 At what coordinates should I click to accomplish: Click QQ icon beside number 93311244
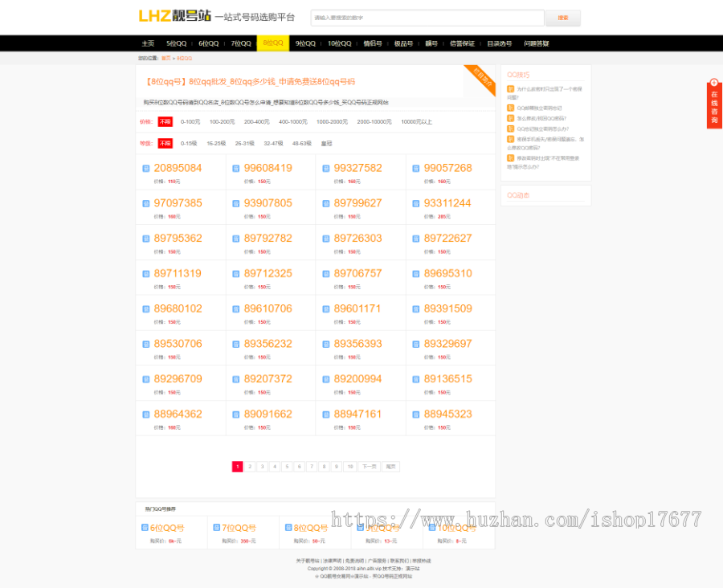[x=416, y=203]
